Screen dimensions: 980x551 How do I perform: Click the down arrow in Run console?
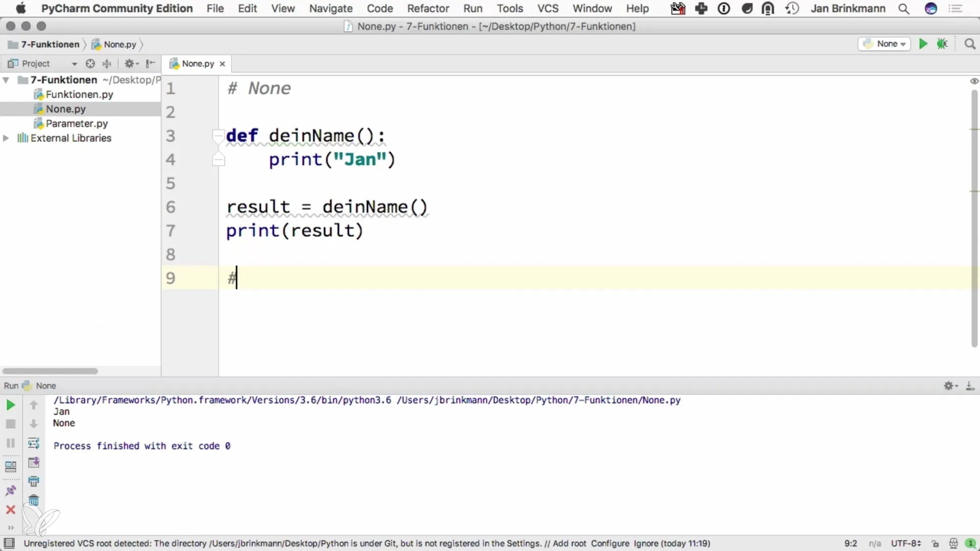34,424
